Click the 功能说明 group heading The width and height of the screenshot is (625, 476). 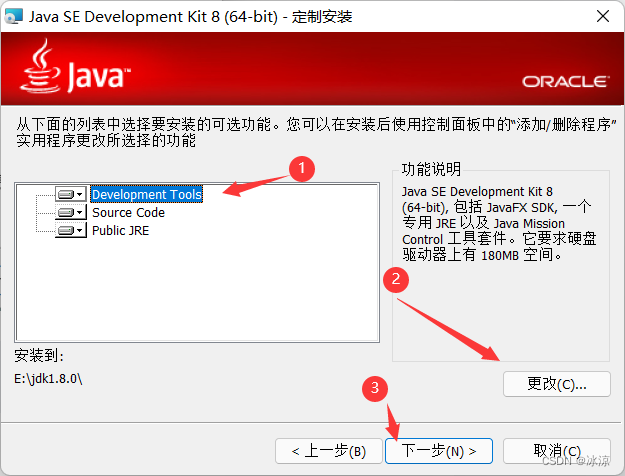click(431, 169)
